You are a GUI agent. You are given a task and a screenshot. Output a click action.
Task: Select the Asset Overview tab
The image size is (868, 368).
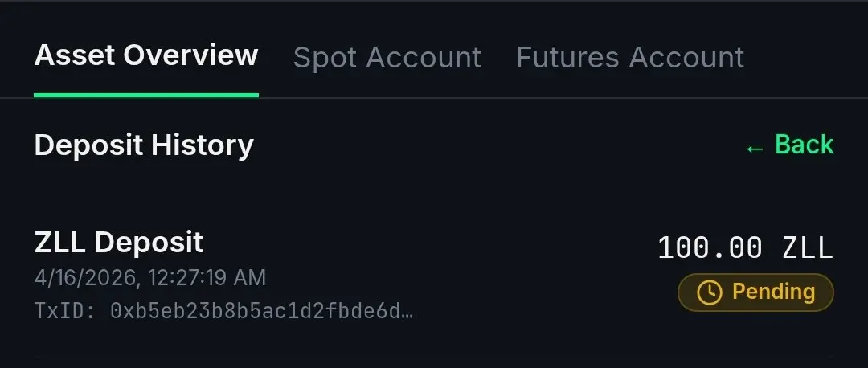[146, 56]
